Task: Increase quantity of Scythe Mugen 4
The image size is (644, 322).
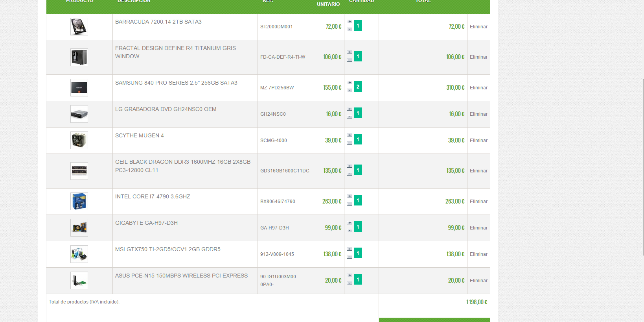Action: (350, 135)
